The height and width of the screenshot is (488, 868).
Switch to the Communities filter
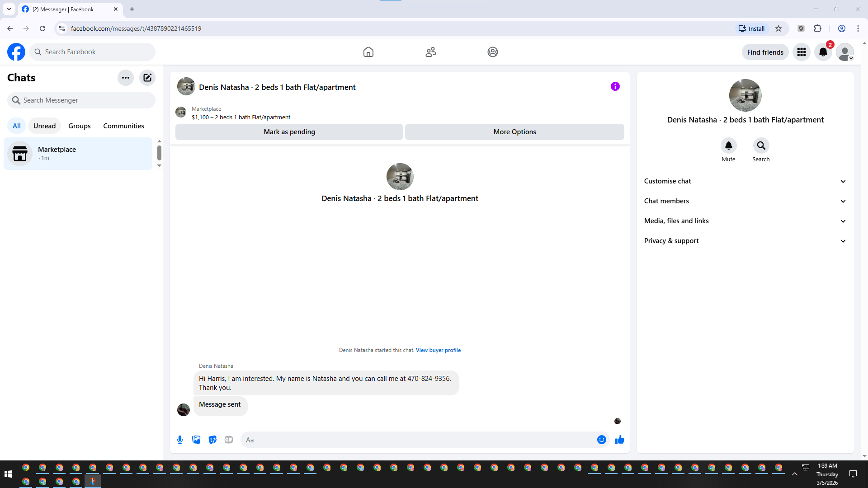(x=123, y=126)
